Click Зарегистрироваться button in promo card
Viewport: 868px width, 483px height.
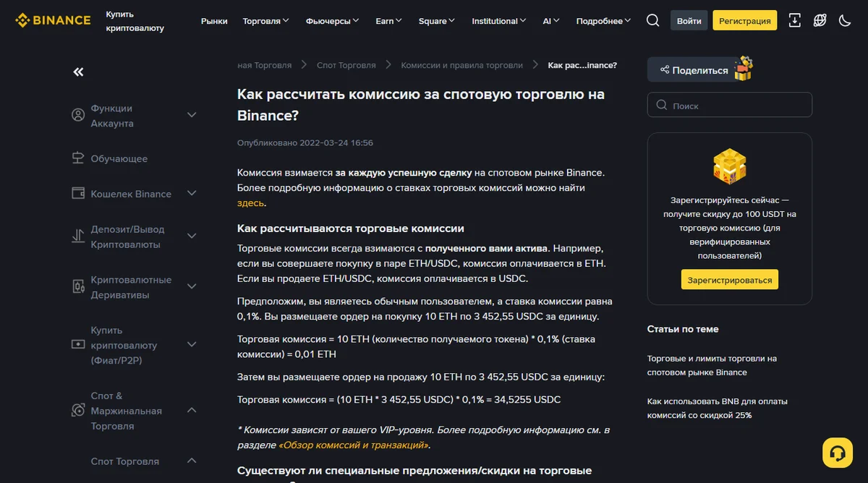click(729, 280)
